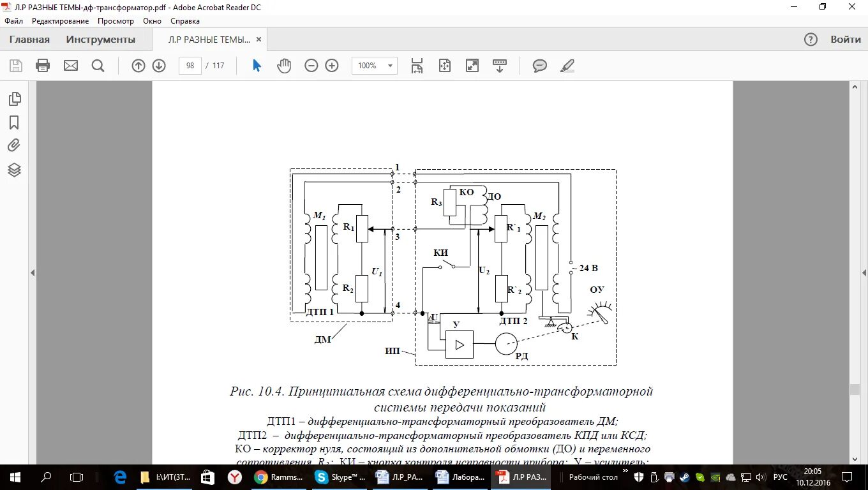
Task: Zoom in with the plus button
Action: click(332, 66)
